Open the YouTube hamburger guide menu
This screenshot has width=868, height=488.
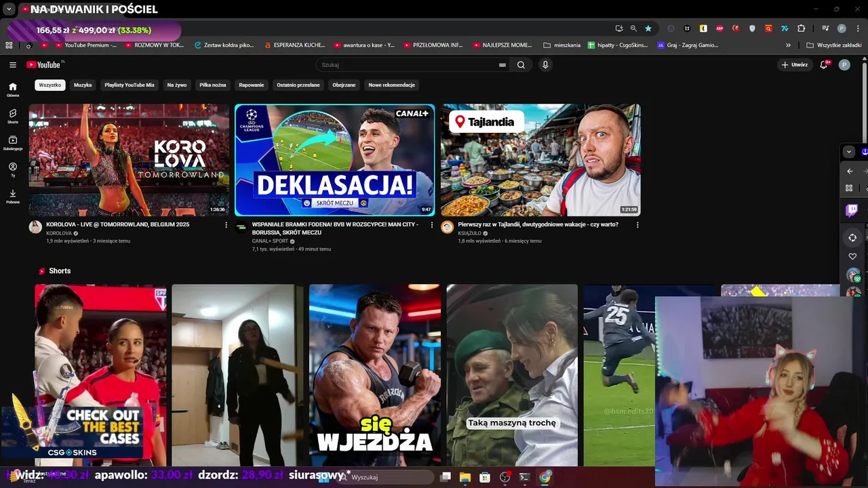(x=13, y=65)
